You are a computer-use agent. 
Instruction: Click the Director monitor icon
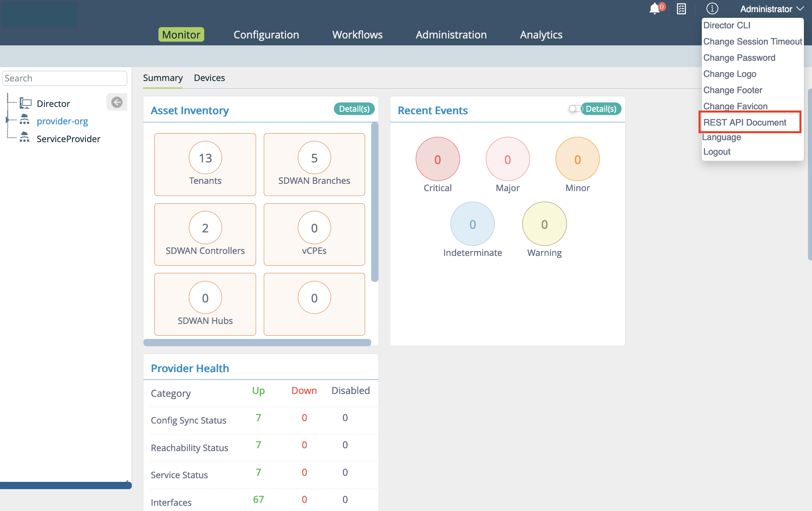(26, 103)
